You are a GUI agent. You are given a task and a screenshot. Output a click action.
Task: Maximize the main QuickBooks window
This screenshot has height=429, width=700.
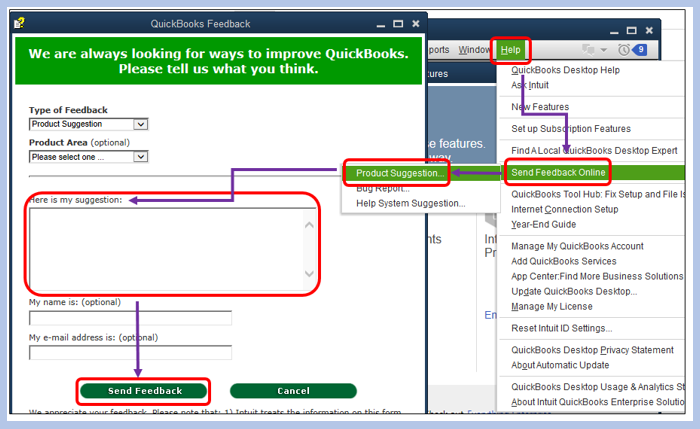point(632,30)
